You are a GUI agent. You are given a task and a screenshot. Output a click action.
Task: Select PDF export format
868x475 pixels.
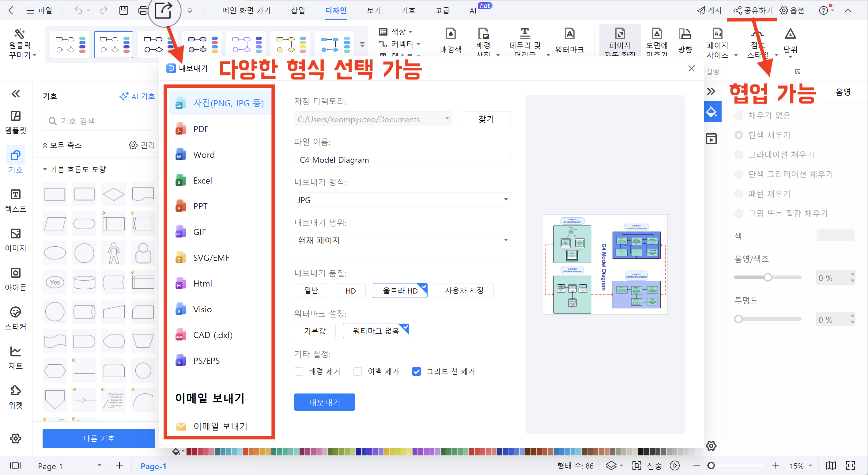201,129
